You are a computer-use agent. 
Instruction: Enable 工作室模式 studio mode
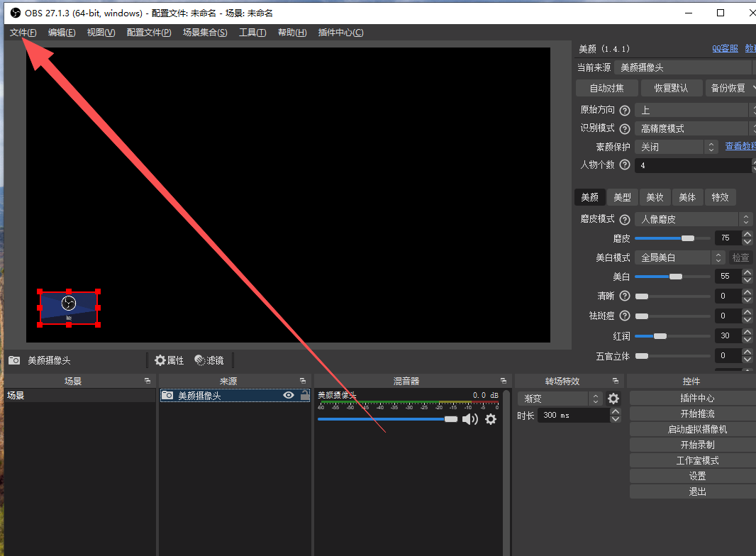697,460
